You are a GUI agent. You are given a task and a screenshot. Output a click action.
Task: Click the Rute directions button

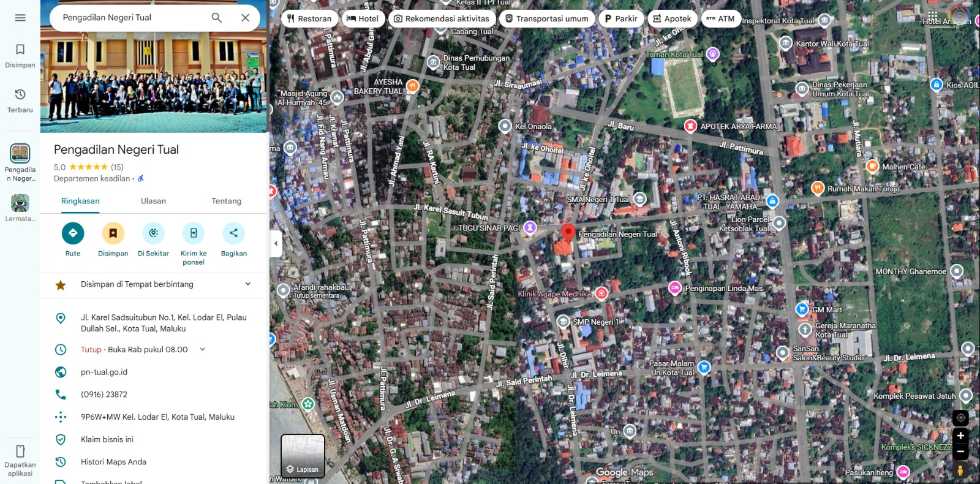point(73,240)
